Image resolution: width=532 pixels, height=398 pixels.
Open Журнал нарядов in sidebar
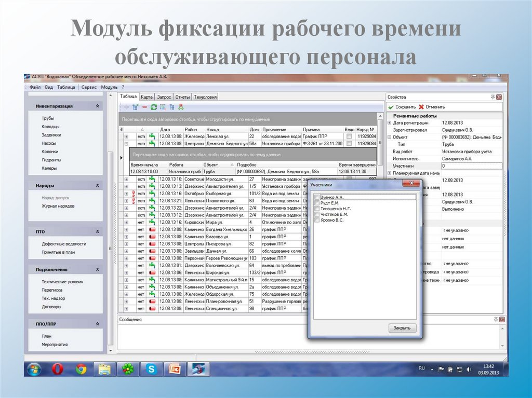(58, 206)
